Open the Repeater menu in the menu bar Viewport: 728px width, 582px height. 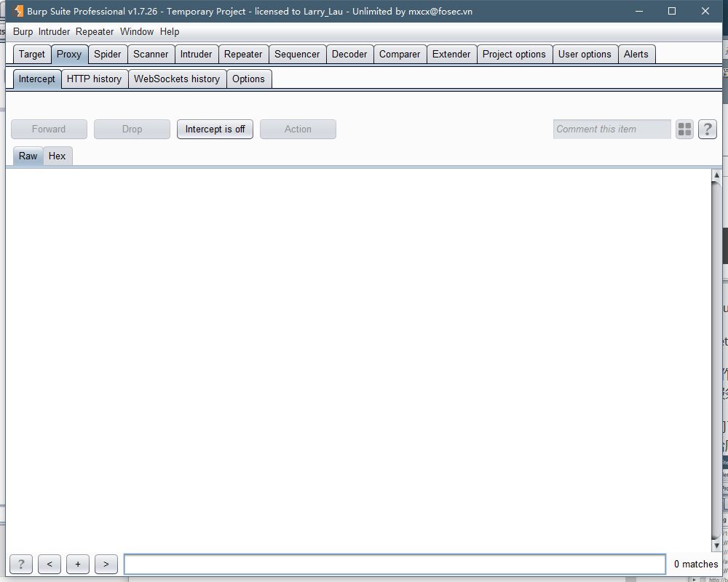click(95, 31)
